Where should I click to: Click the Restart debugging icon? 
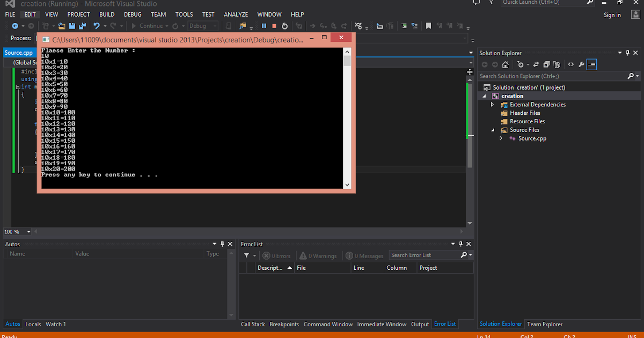click(x=284, y=26)
